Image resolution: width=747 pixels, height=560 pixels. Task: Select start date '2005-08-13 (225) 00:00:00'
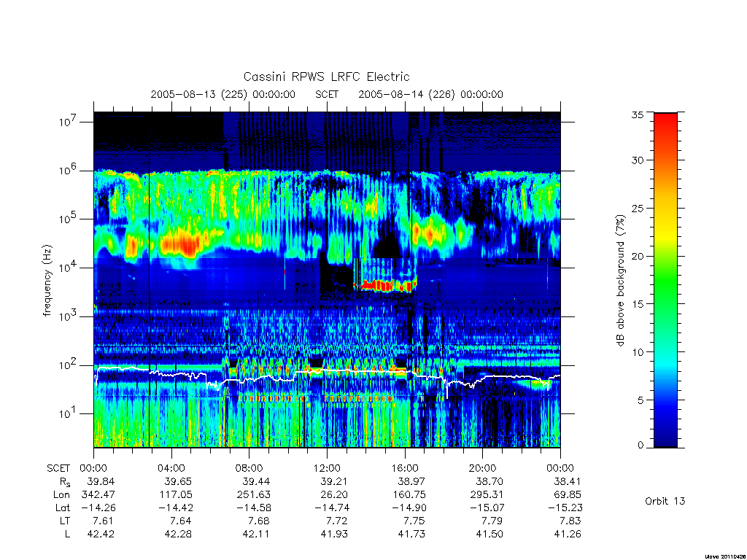[x=223, y=94]
